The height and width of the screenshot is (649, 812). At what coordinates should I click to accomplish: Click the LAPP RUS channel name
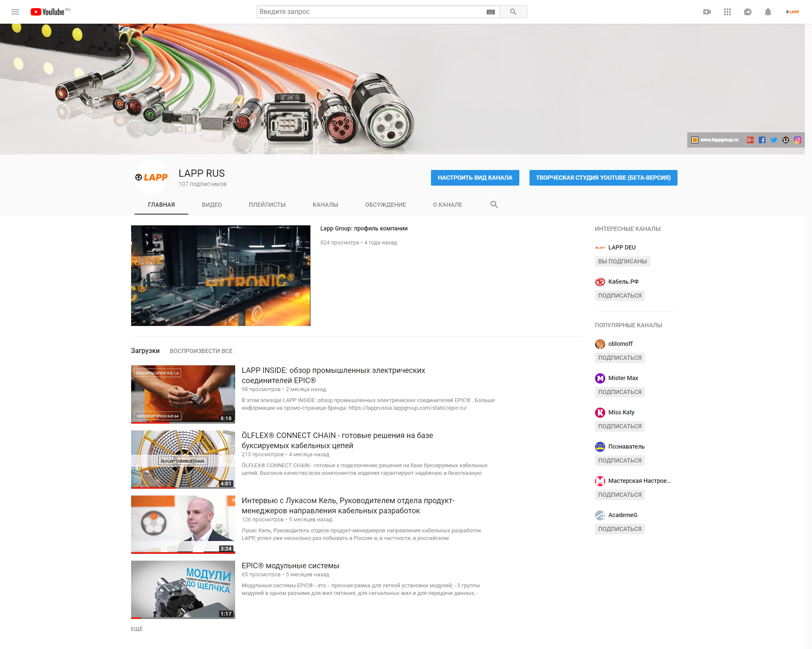point(202,173)
